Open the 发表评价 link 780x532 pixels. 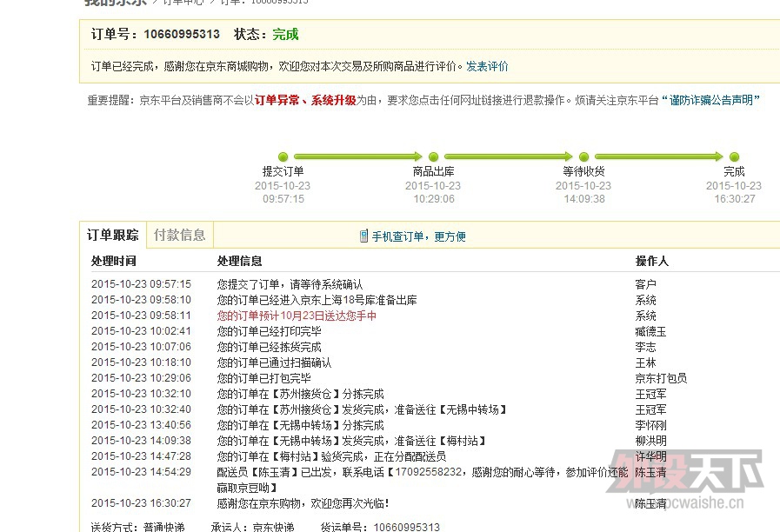(x=487, y=66)
